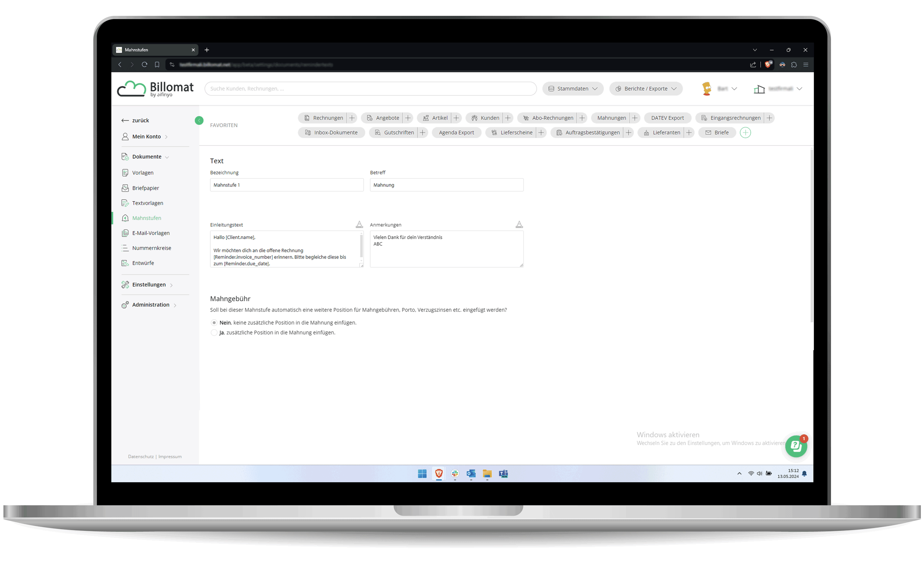Click the Briefpapier sidebar icon
This screenshot has width=924, height=563.
click(x=125, y=188)
